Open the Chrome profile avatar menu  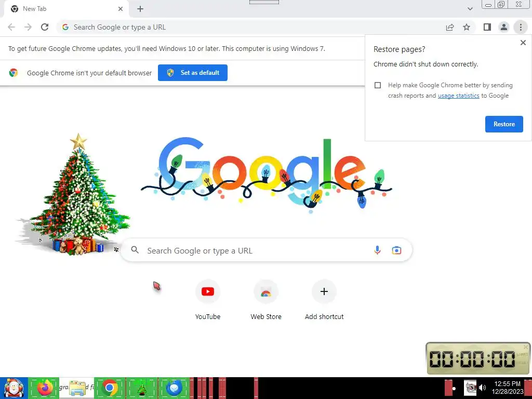coord(504,27)
